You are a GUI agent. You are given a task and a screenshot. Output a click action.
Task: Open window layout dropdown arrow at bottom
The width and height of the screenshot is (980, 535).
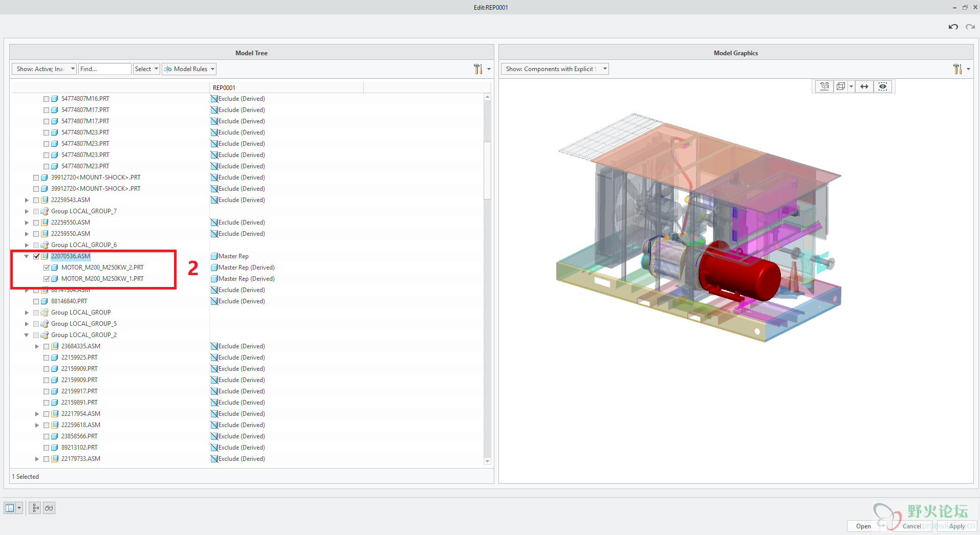point(19,508)
